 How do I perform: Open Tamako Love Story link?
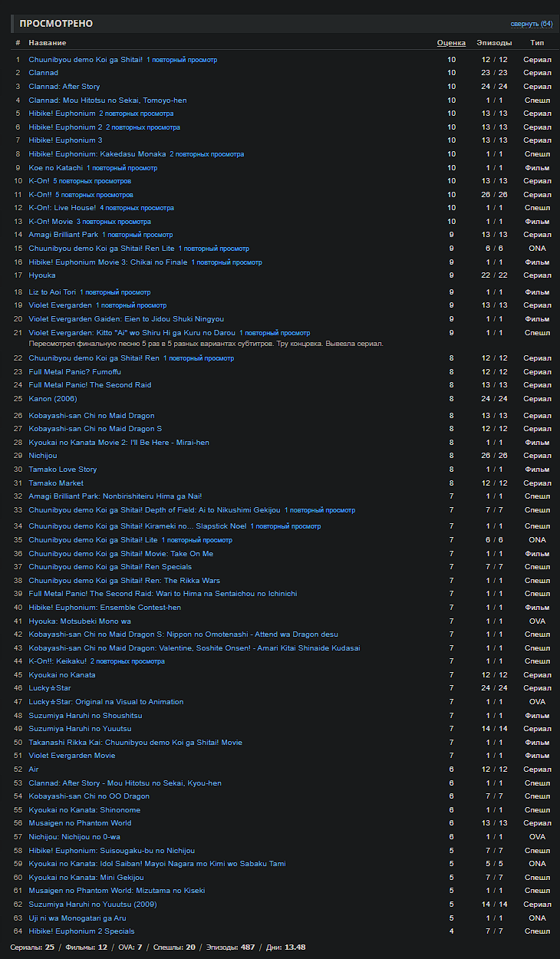(x=63, y=470)
